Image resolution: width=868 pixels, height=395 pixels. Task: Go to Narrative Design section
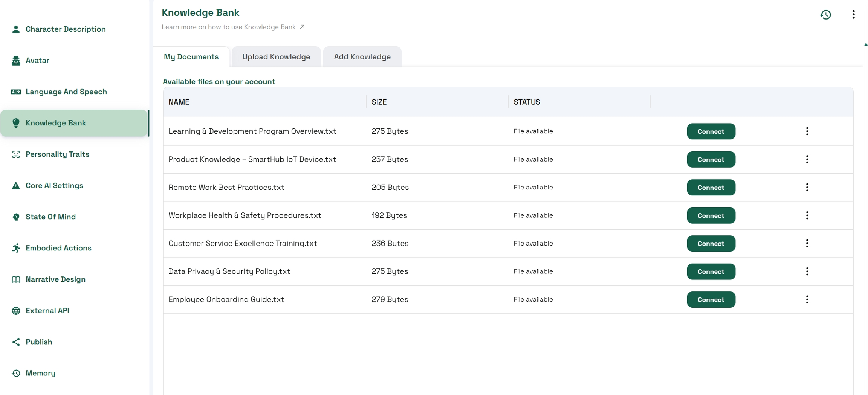(x=55, y=279)
